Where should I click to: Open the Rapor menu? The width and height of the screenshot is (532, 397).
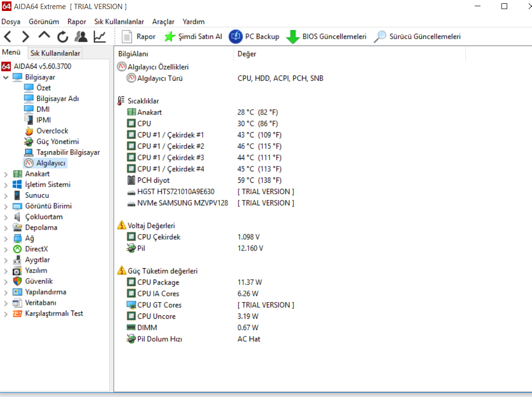tap(77, 22)
